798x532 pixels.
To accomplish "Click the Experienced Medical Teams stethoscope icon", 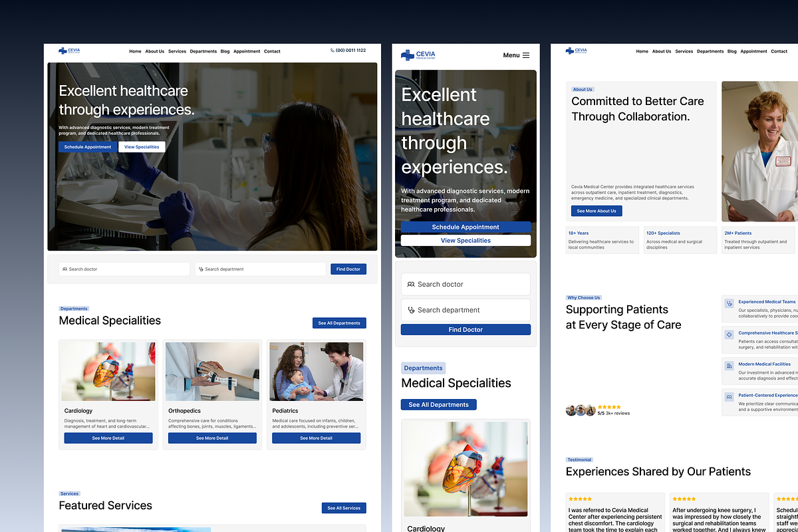I will click(x=730, y=303).
